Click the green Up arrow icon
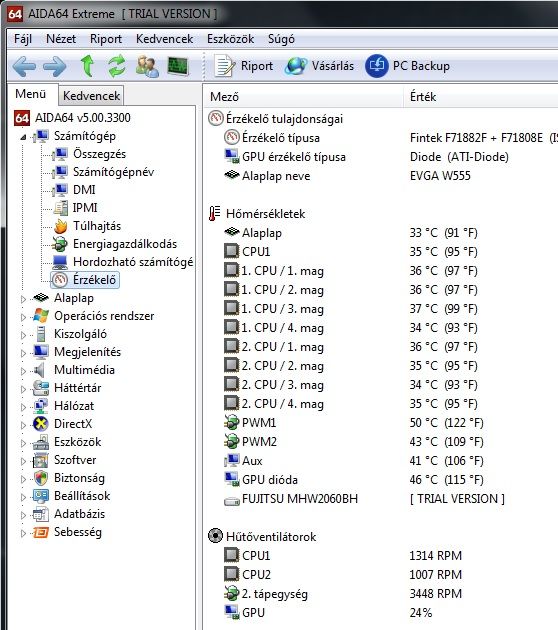Viewport: 558px width, 630px height. 88,66
